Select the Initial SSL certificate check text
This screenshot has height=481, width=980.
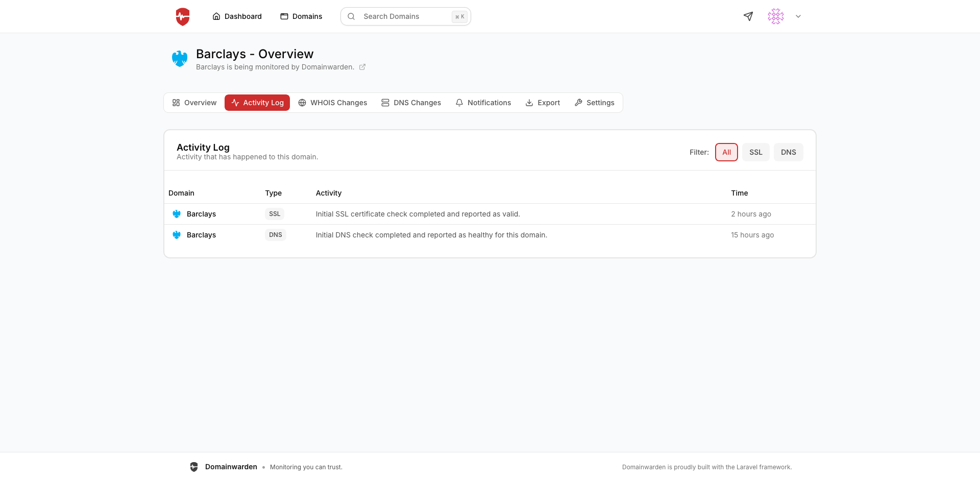418,214
